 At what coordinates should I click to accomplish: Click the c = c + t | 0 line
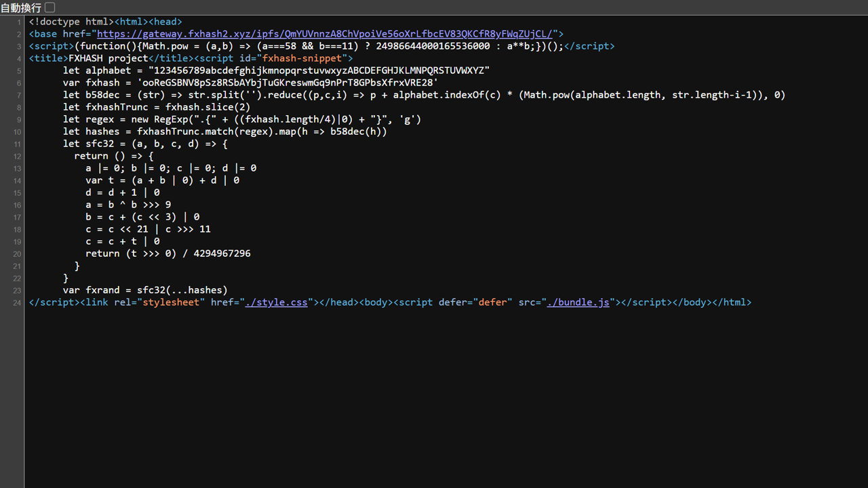pyautogui.click(x=123, y=241)
